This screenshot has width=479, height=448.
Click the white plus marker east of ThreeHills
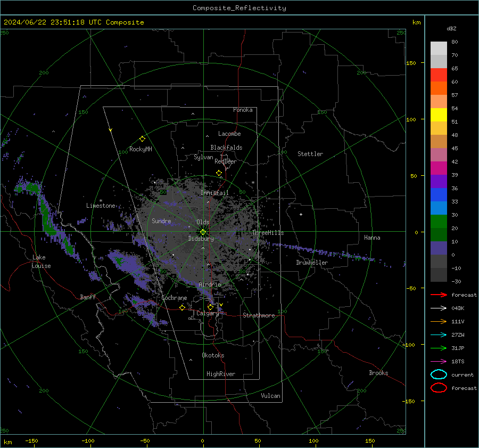pyautogui.click(x=301, y=214)
